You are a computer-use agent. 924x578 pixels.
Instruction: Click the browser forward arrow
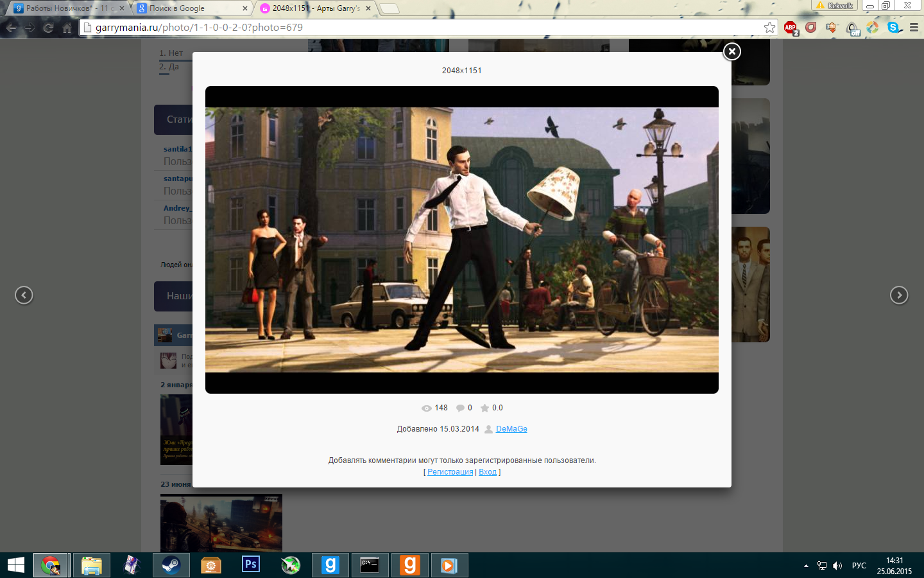(x=30, y=28)
